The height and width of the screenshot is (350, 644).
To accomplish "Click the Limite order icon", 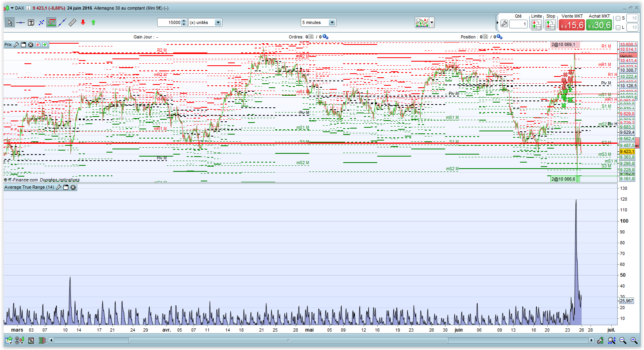I will (x=536, y=24).
